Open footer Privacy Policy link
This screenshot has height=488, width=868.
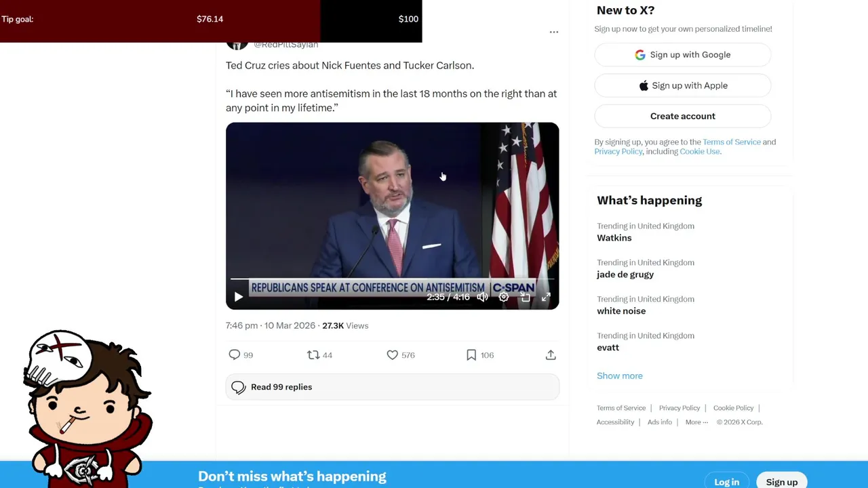pyautogui.click(x=679, y=408)
